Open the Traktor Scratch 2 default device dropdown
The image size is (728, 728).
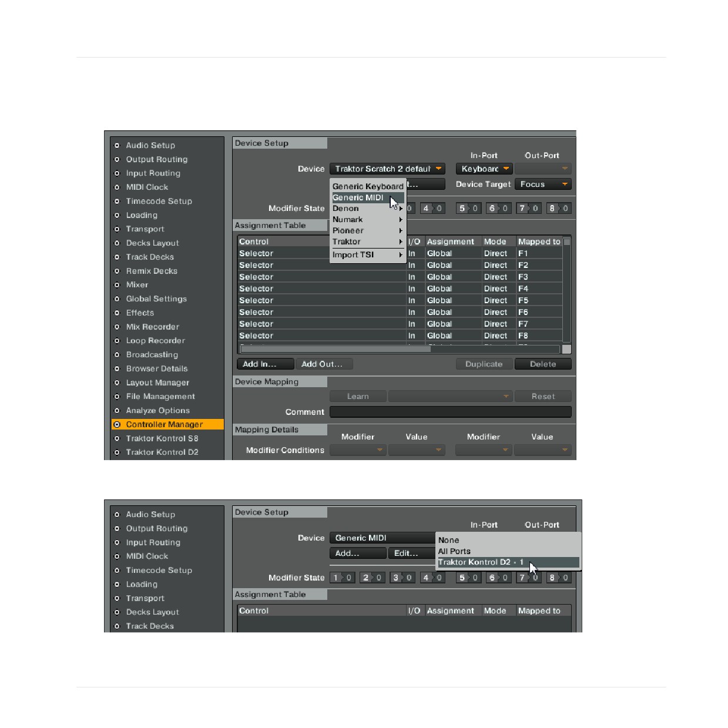387,169
